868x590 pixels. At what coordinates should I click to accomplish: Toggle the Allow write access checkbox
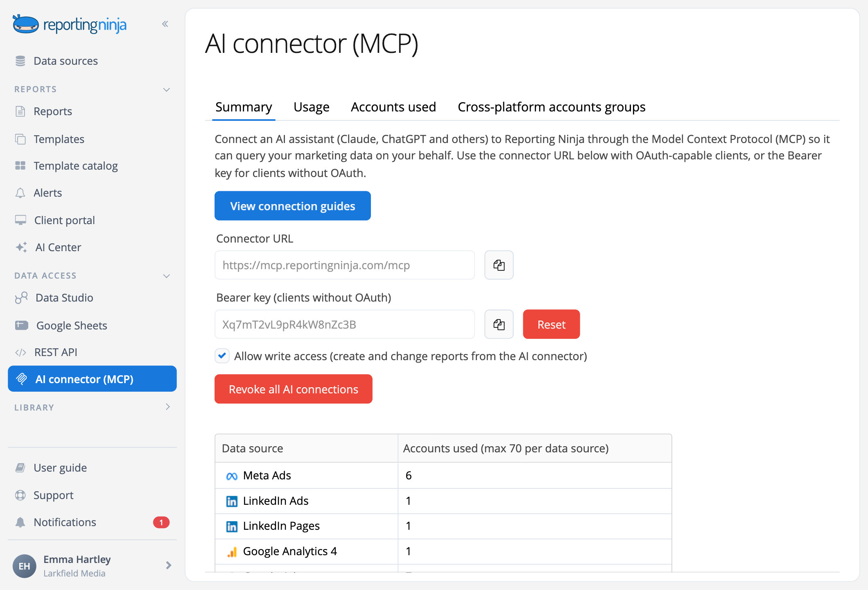(222, 356)
